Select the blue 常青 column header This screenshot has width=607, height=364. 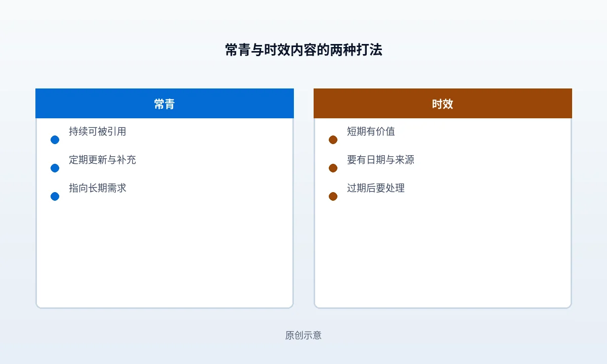point(164,104)
